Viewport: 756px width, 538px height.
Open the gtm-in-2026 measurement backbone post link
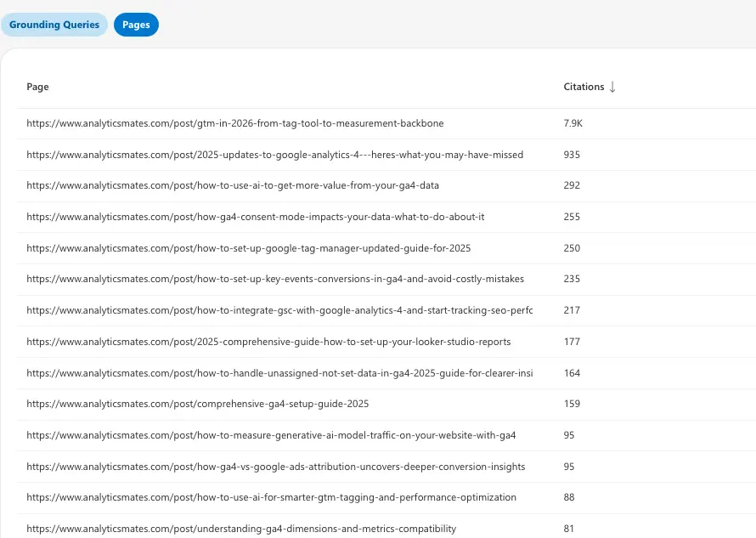(234, 123)
